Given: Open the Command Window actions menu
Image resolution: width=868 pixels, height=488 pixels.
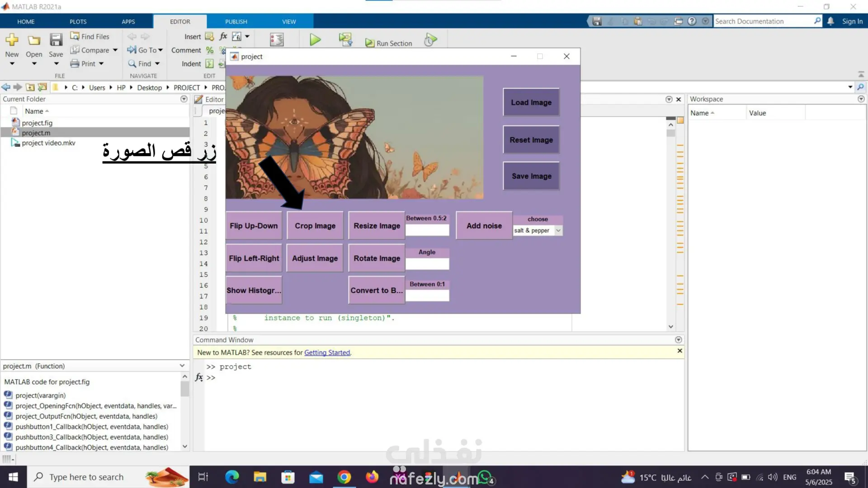Looking at the screenshot, I should tap(678, 340).
